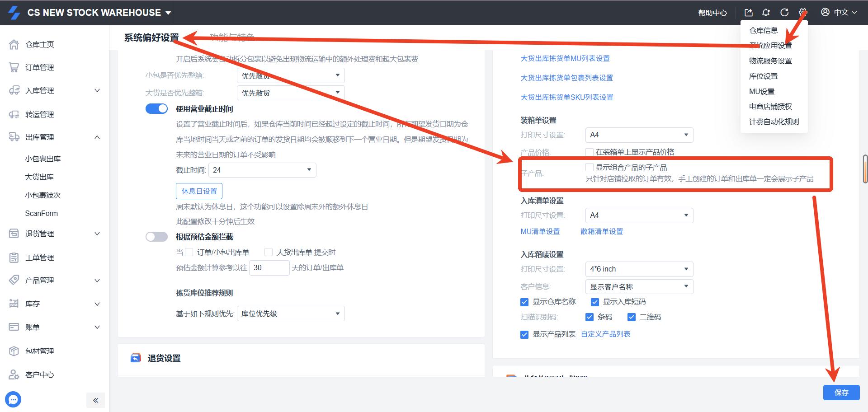The width and height of the screenshot is (868, 412).
Task: Open the 截止时间 dropdown showing 24
Action: 262,170
